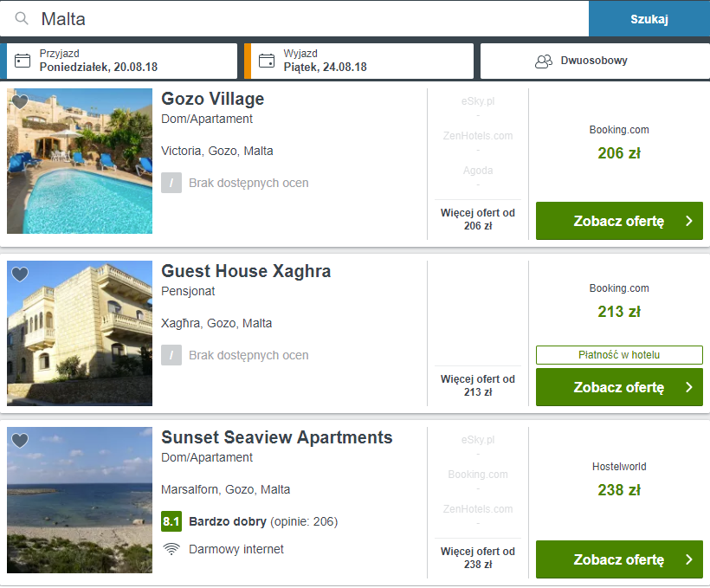
Task: Click Zobacz ofertę for Sunset Seaview Apartments
Action: coord(618,559)
